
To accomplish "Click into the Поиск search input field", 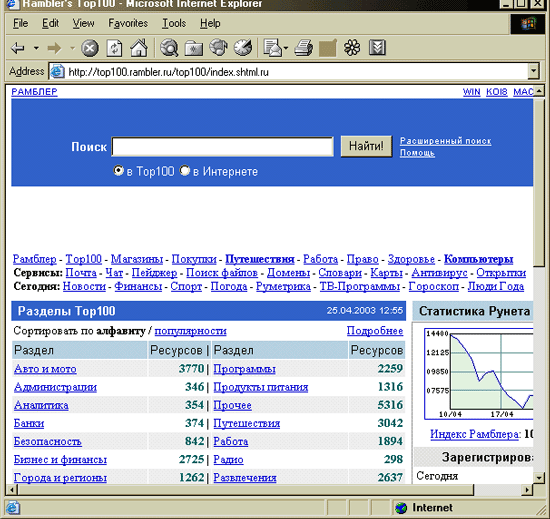I will tap(222, 146).
